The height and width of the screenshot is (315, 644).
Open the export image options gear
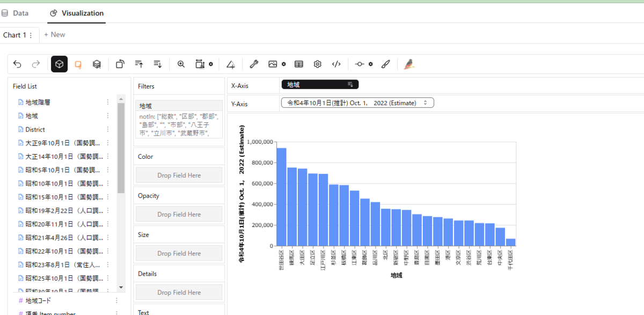coord(284,64)
